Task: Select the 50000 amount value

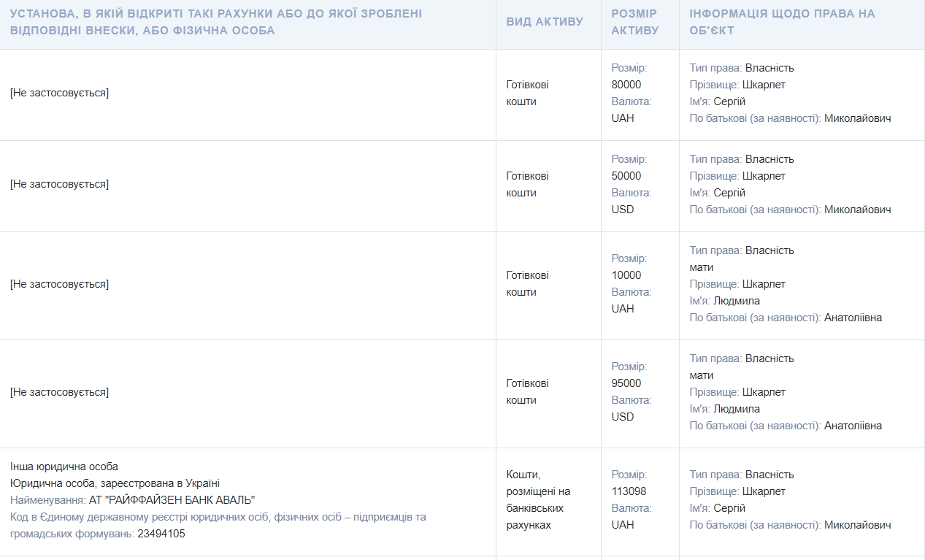Action: (626, 176)
